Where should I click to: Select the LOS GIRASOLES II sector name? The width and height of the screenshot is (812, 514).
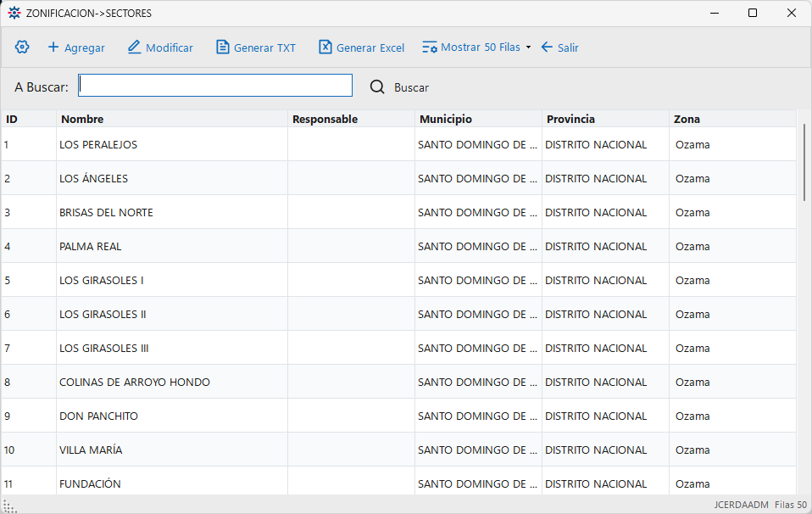click(103, 315)
